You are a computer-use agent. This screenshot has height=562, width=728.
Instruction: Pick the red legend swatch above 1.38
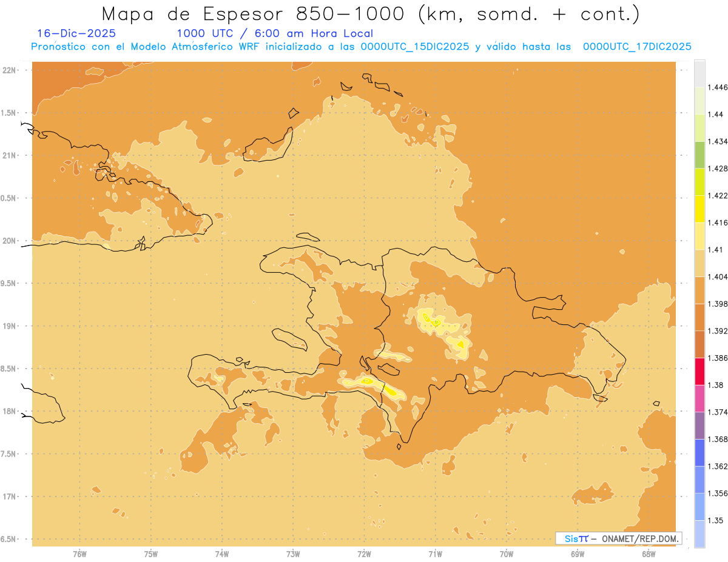(699, 371)
